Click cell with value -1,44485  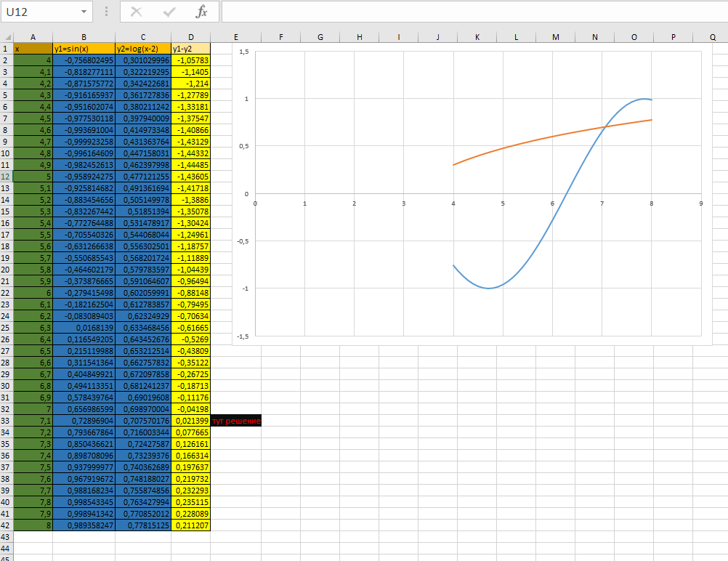[x=191, y=165]
